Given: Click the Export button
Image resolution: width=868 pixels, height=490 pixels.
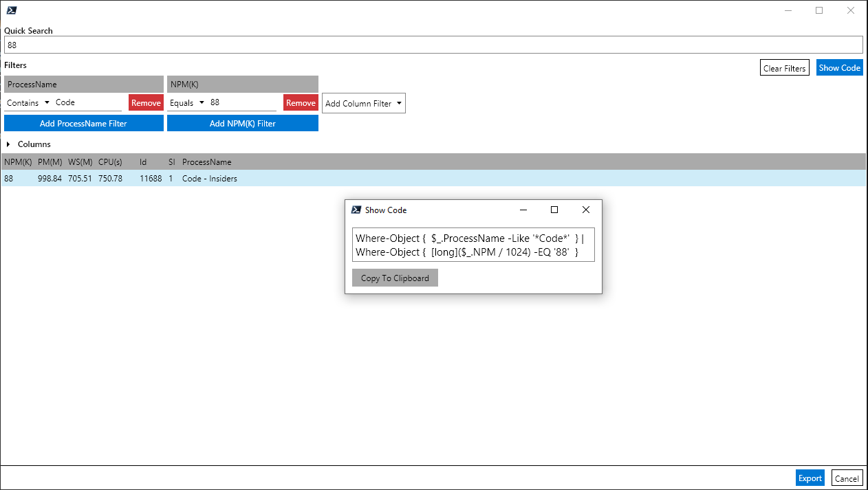Looking at the screenshot, I should (810, 478).
